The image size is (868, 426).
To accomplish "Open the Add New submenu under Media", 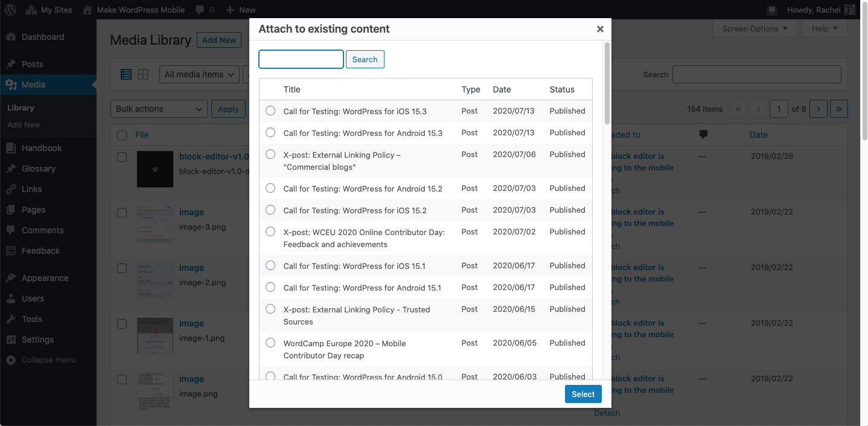I will click(x=24, y=124).
